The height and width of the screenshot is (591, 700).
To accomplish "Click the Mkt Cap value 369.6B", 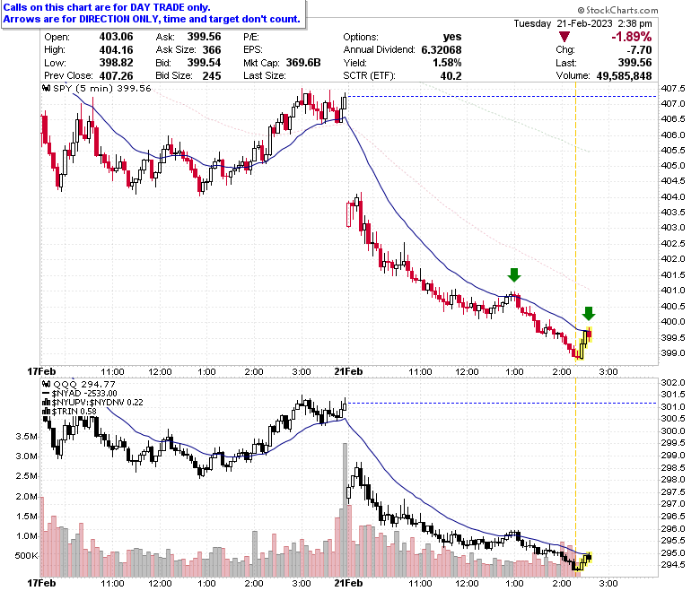I will click(x=303, y=63).
